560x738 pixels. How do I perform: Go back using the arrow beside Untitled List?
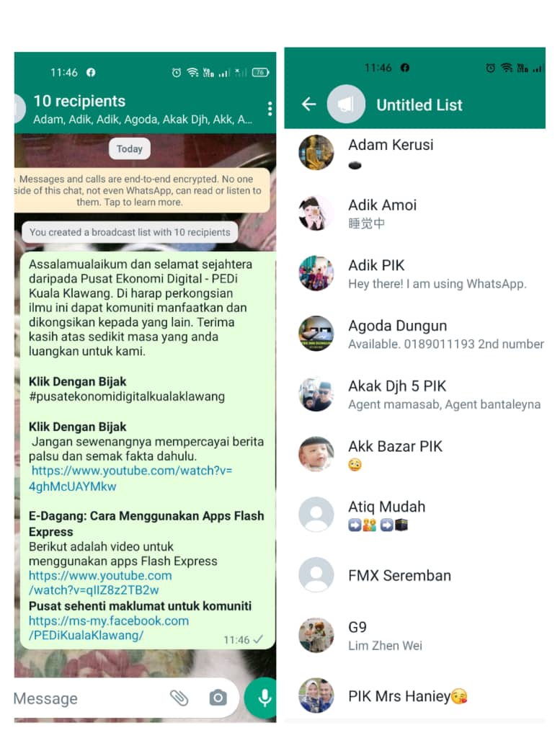point(308,104)
